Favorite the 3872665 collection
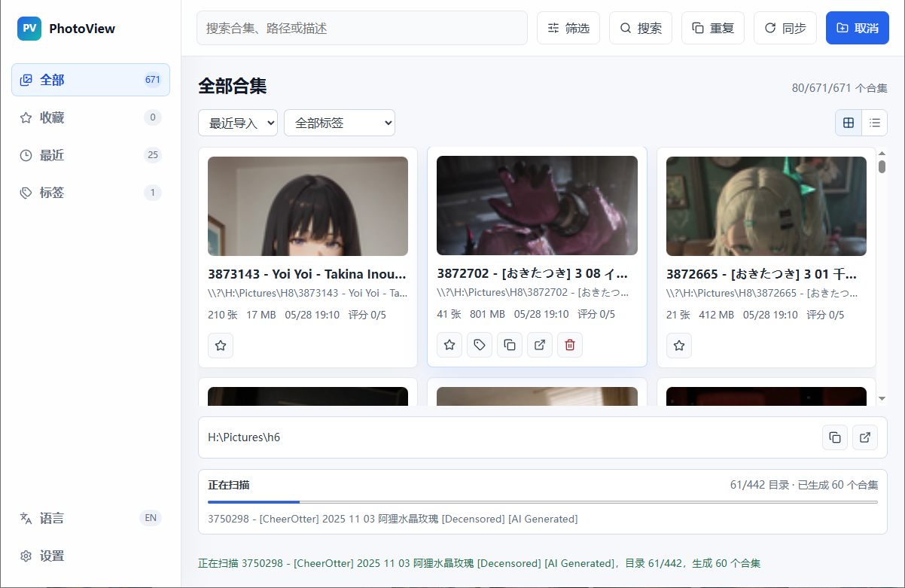 tap(679, 346)
